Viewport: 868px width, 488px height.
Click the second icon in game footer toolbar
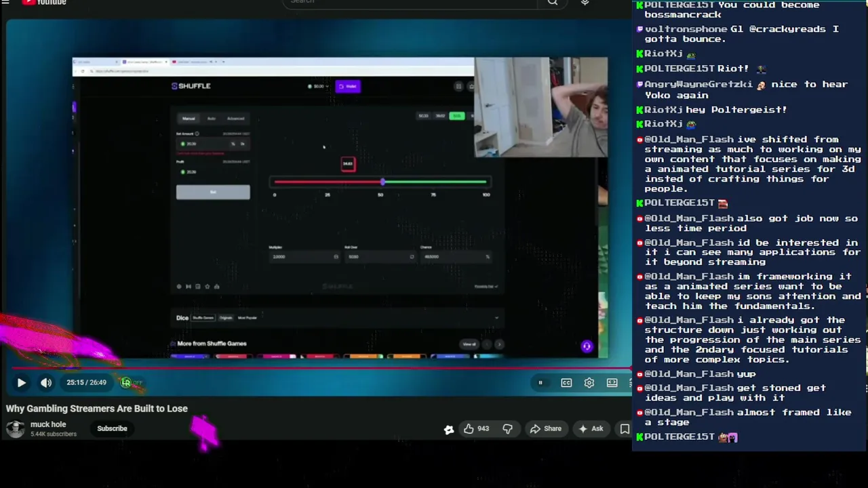[189, 287]
